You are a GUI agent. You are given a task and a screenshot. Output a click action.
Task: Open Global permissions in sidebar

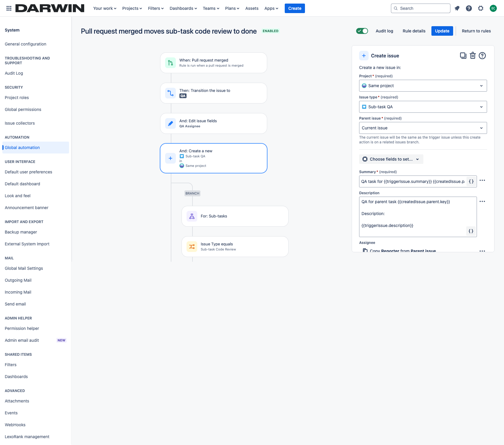point(23,109)
